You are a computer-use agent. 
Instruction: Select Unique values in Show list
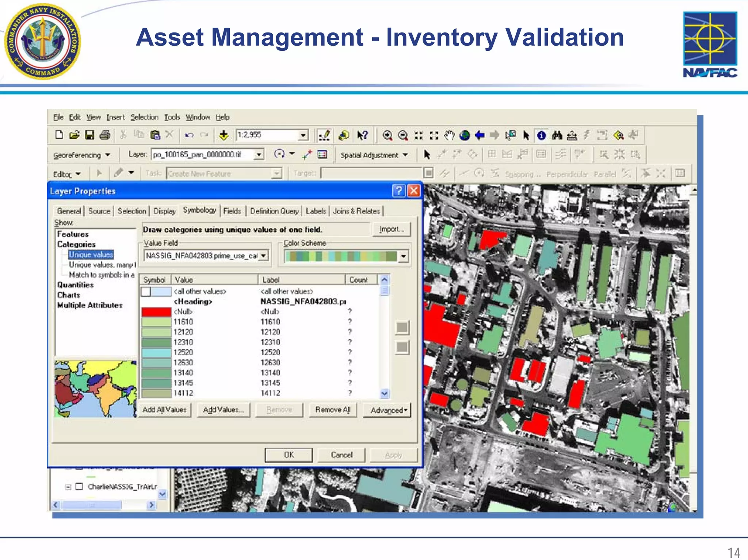[91, 254]
